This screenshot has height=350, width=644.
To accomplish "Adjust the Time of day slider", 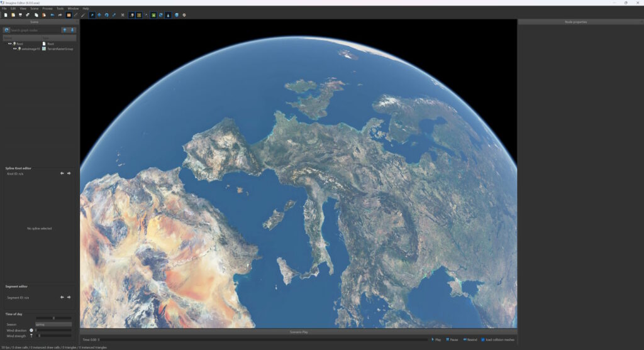I will 53,318.
